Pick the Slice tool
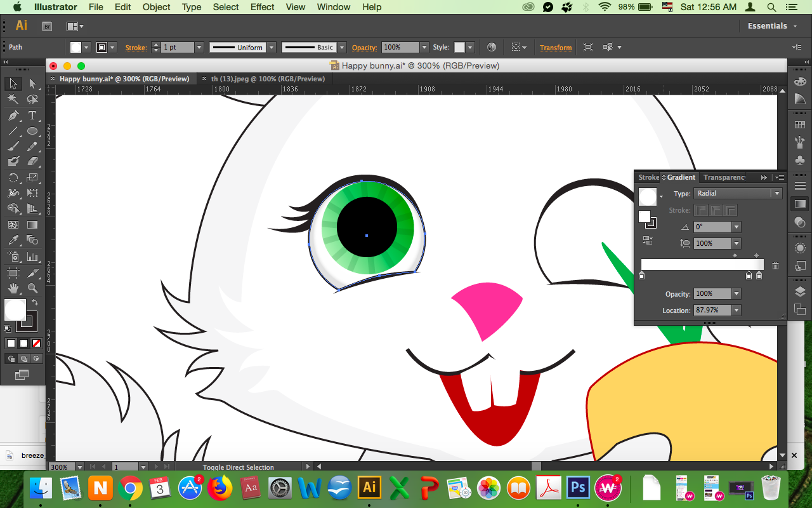The width and height of the screenshot is (812, 508). point(32,273)
